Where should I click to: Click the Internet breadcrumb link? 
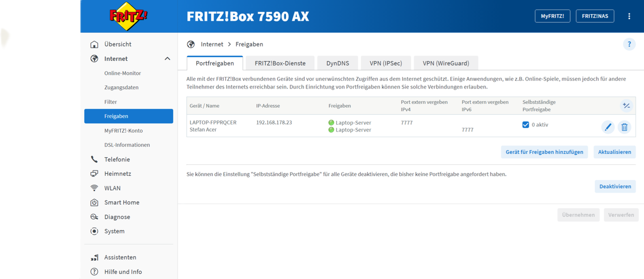(x=212, y=44)
